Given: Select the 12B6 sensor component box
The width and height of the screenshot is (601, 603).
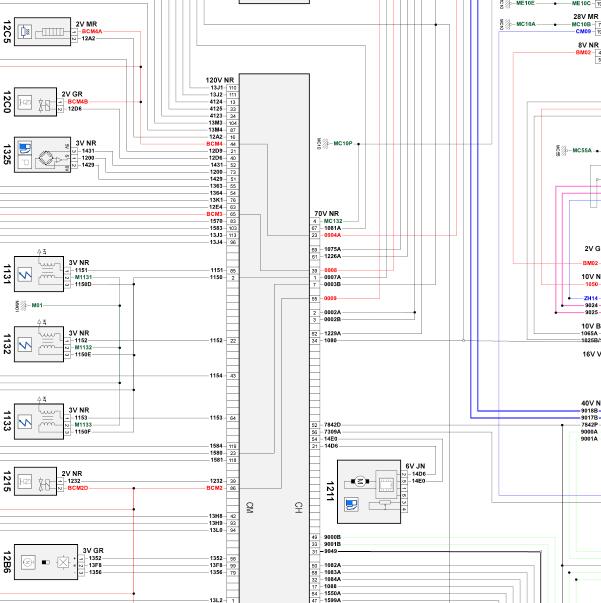Looking at the screenshot, I should coord(46,562).
